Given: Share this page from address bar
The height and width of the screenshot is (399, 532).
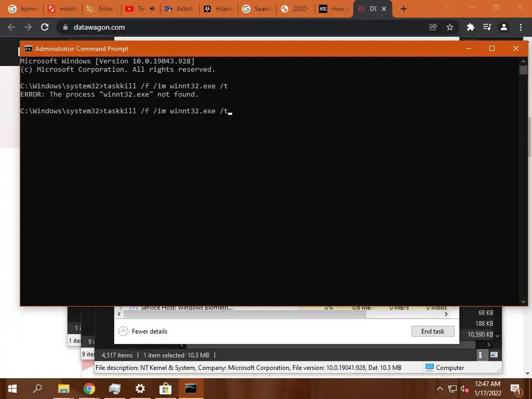Looking at the screenshot, I should 433,27.
